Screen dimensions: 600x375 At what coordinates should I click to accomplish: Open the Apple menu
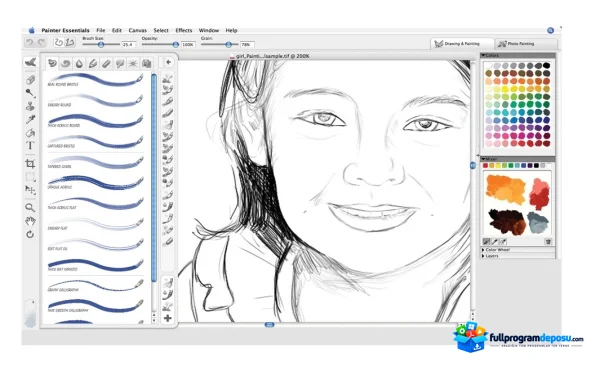click(32, 30)
